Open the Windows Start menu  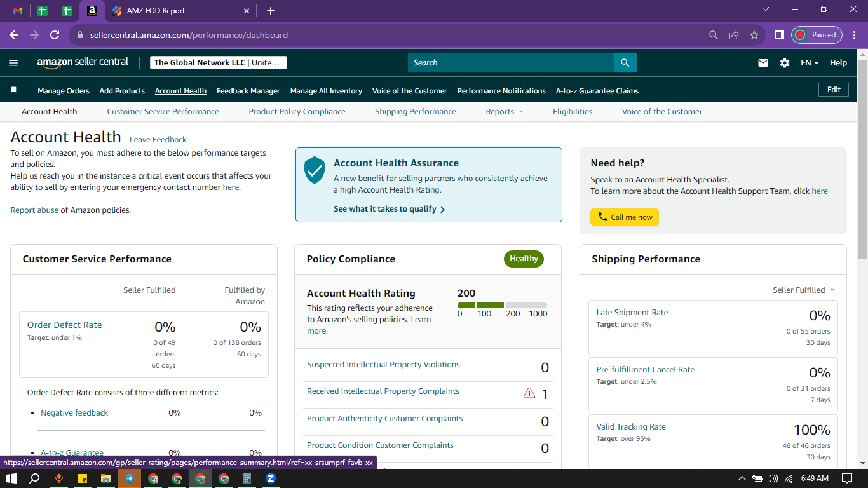[x=11, y=478]
